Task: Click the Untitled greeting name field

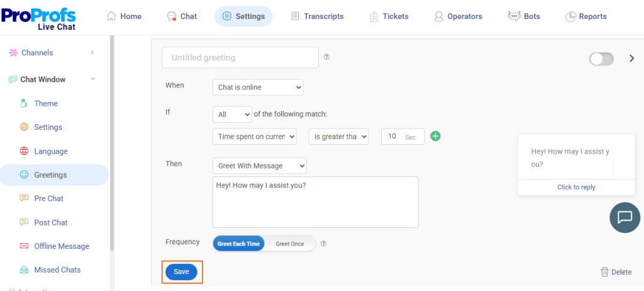Action: [240, 57]
